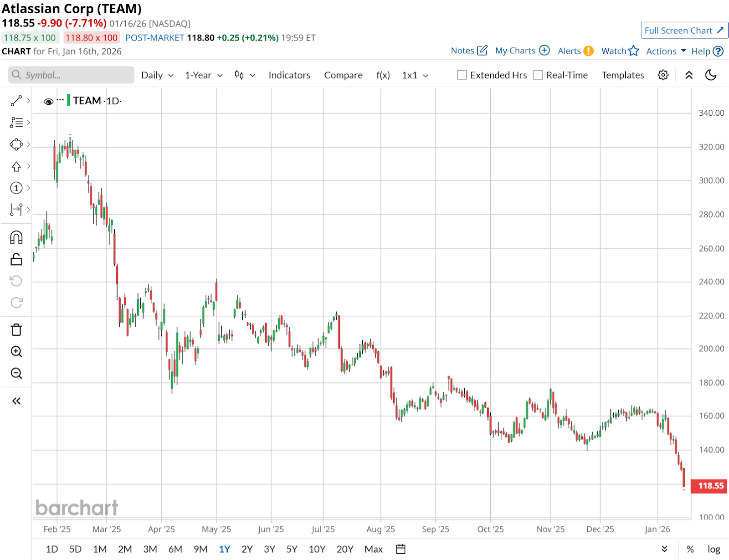Undo the last chart change
This screenshot has width=729, height=560.
[16, 281]
